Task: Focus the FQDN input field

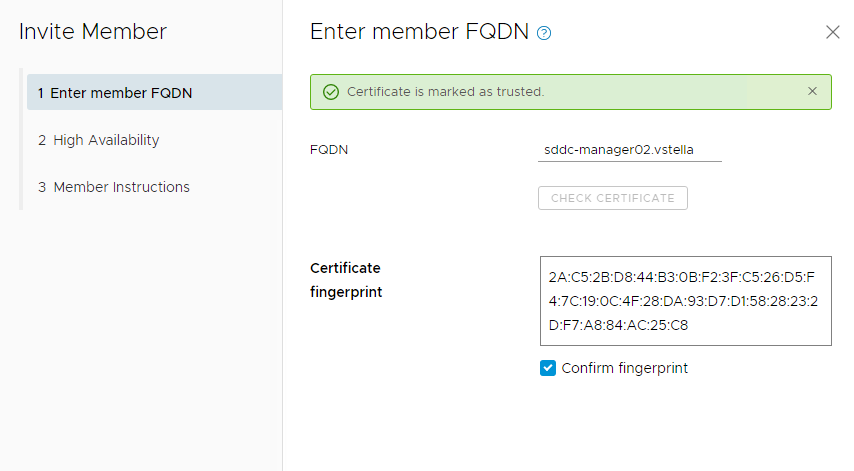Action: tap(629, 150)
